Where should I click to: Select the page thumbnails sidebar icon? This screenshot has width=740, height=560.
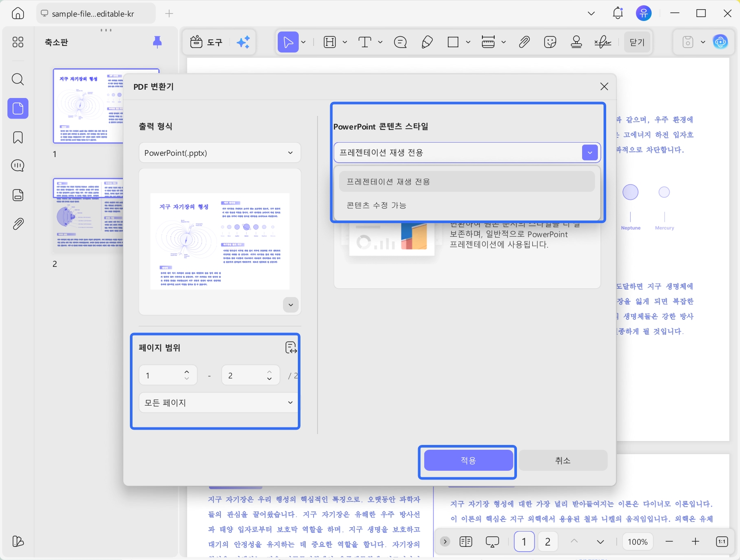coord(18,108)
